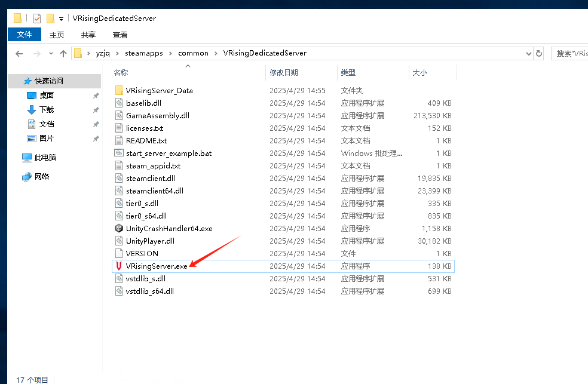The image size is (588, 384).
Task: Unpin Pictures using its pin icon
Action: (96, 138)
